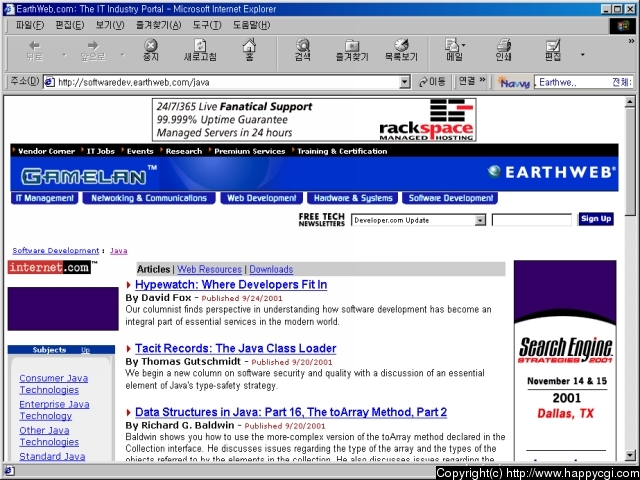Image resolution: width=640 pixels, height=480 pixels.
Task: Open the View (보기) menu
Action: click(110, 25)
